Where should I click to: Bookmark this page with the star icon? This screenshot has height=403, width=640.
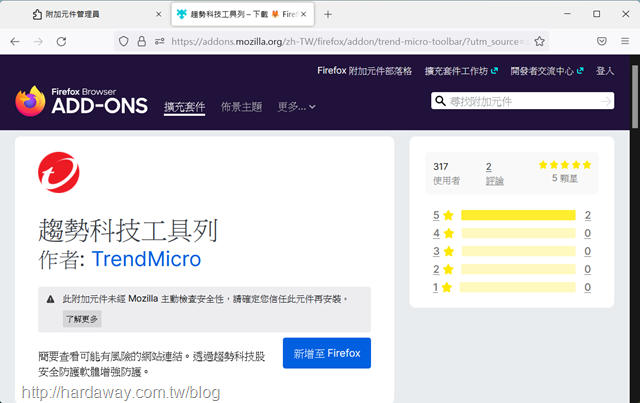pos(540,41)
